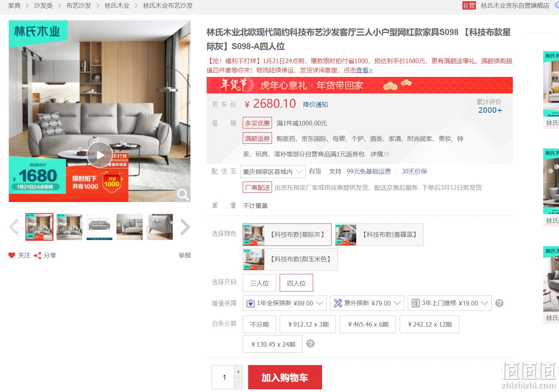Image resolution: width=559 pixels, height=392 pixels.
Task: Click the magnifier zoom icon on product image
Action: tap(183, 194)
